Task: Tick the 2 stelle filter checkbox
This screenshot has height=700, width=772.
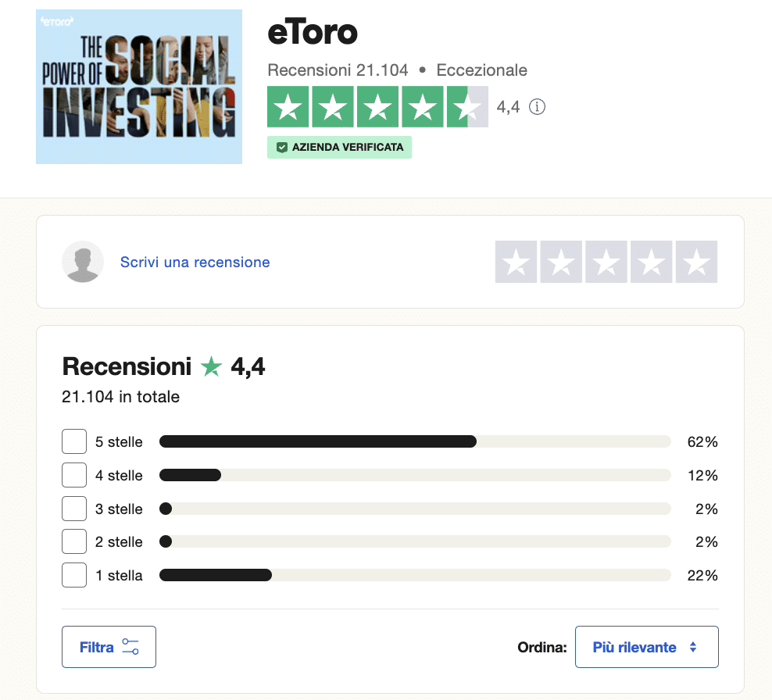Action: (x=73, y=541)
